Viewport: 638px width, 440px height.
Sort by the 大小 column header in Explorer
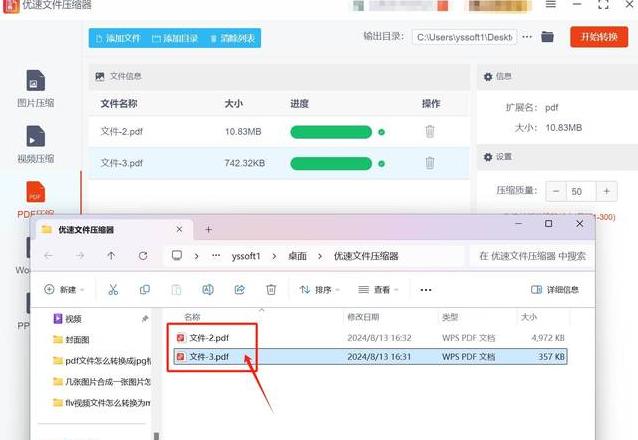tap(529, 317)
